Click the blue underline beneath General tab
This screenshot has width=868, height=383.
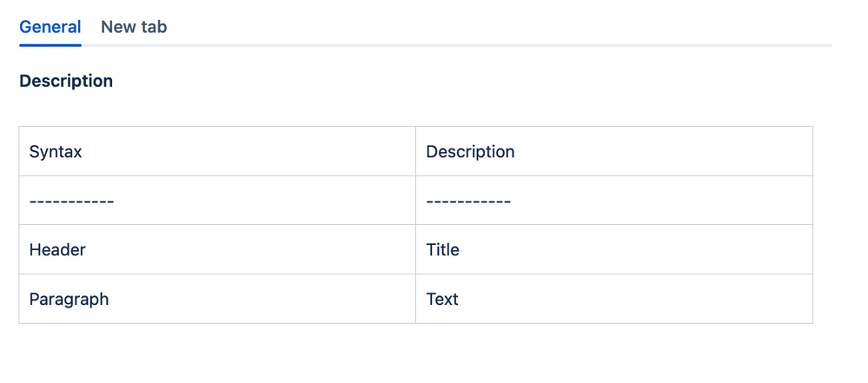click(50, 44)
